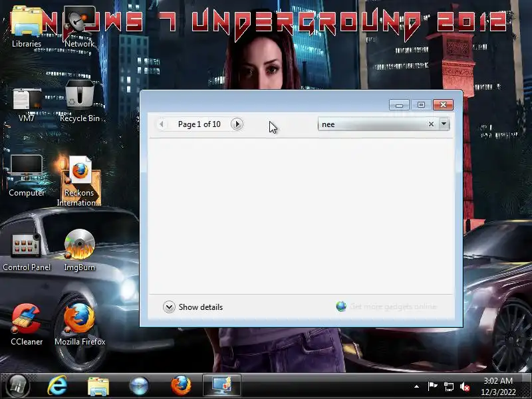Screen dimensions: 532x399
Task: Open Get more gadgets online link
Action: pos(386,307)
